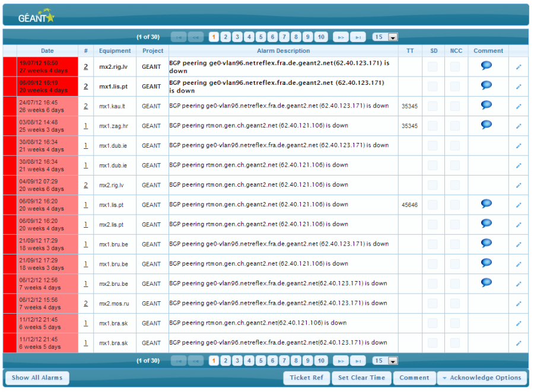
Task: Select TT value 45646
Action: (409, 205)
